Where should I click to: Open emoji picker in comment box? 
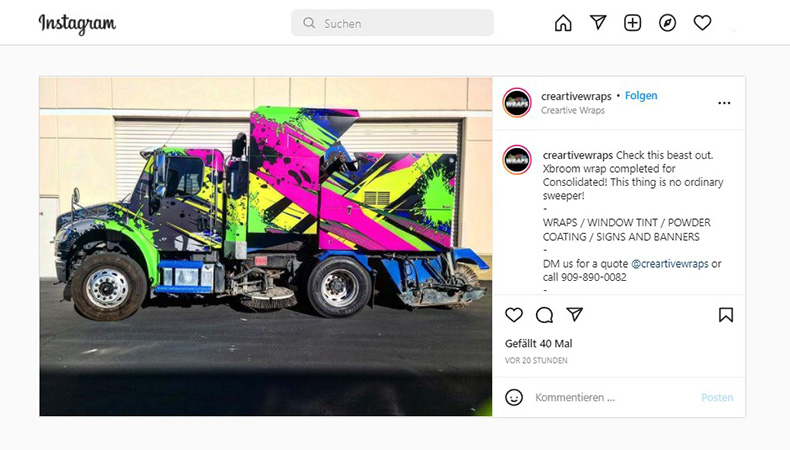514,397
